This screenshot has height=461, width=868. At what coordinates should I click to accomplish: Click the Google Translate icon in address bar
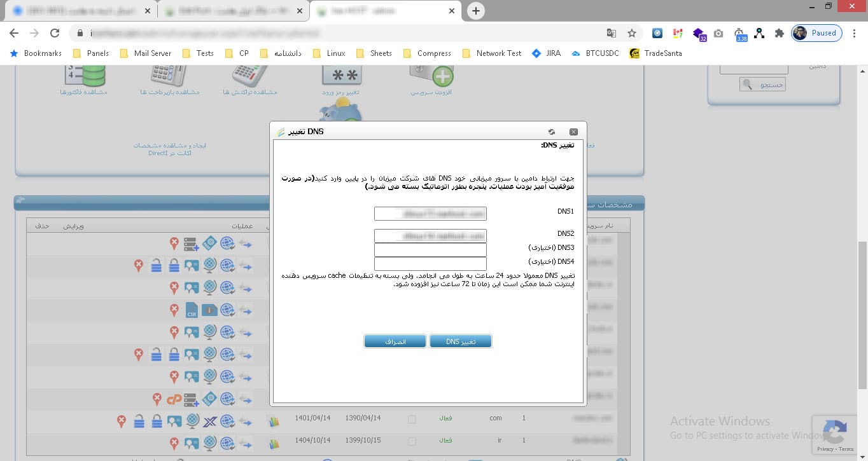611,33
